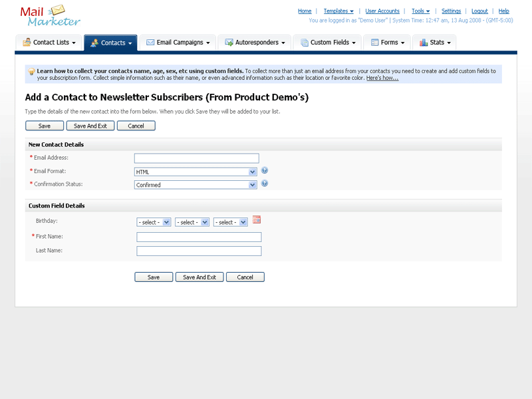Open the Email Format dropdown

[196, 172]
